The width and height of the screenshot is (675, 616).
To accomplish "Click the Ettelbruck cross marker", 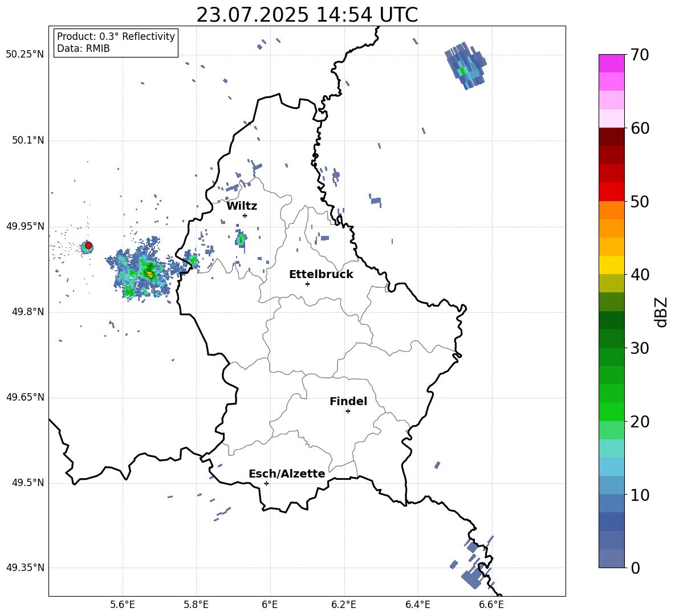I will (307, 284).
